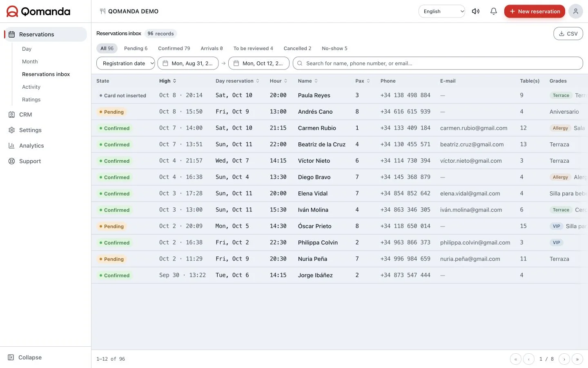The height and width of the screenshot is (368, 588).
Task: Switch to Pending 6 tab
Action: [136, 48]
